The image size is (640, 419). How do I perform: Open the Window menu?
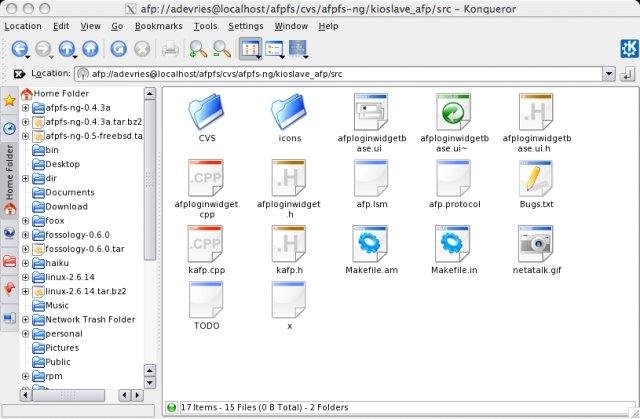291,26
